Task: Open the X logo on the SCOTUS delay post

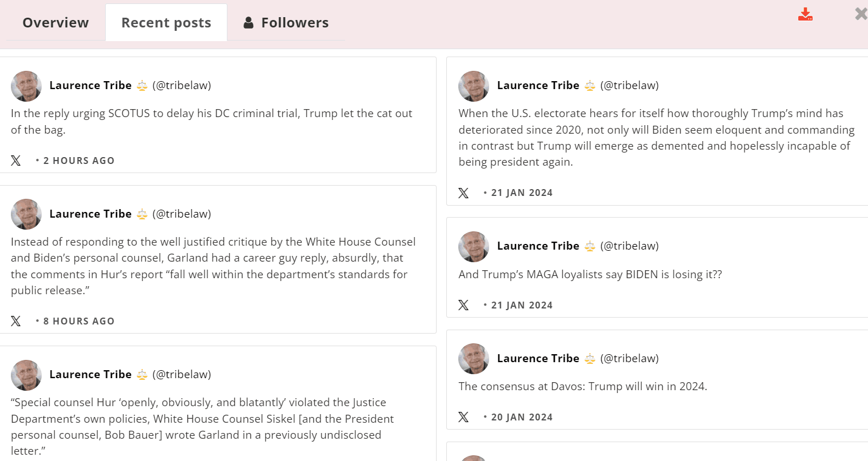Action: (x=16, y=161)
